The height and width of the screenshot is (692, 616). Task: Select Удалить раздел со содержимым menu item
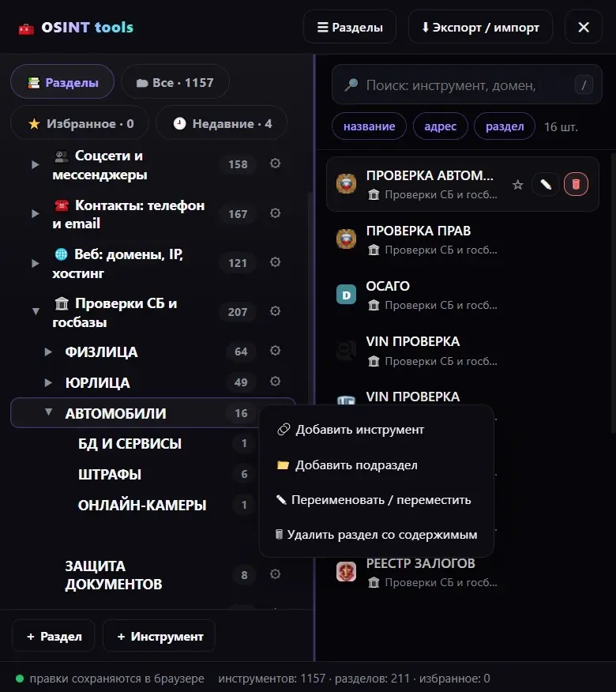click(x=376, y=535)
